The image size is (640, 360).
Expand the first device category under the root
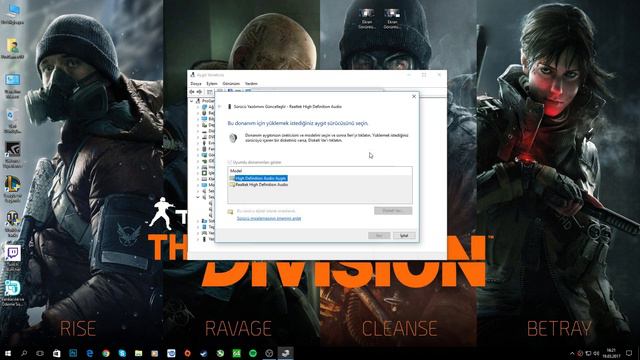tap(198, 107)
